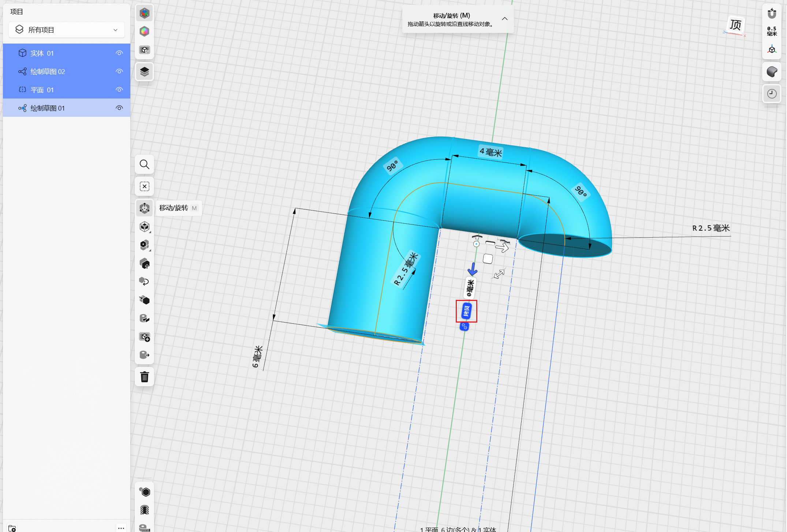Image resolution: width=787 pixels, height=532 pixels.
Task: Collapse the 移动/旋转 (M) hint panel chevron
Action: pyautogui.click(x=505, y=19)
